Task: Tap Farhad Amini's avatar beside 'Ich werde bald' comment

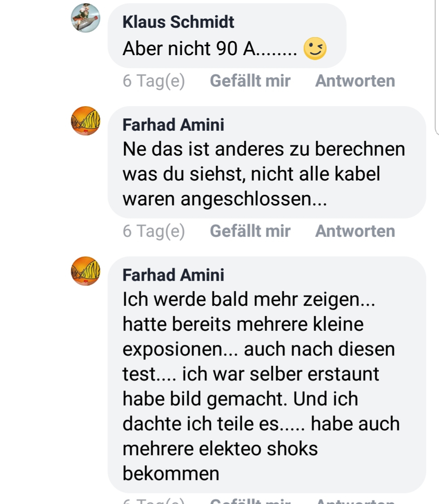Action: click(85, 271)
